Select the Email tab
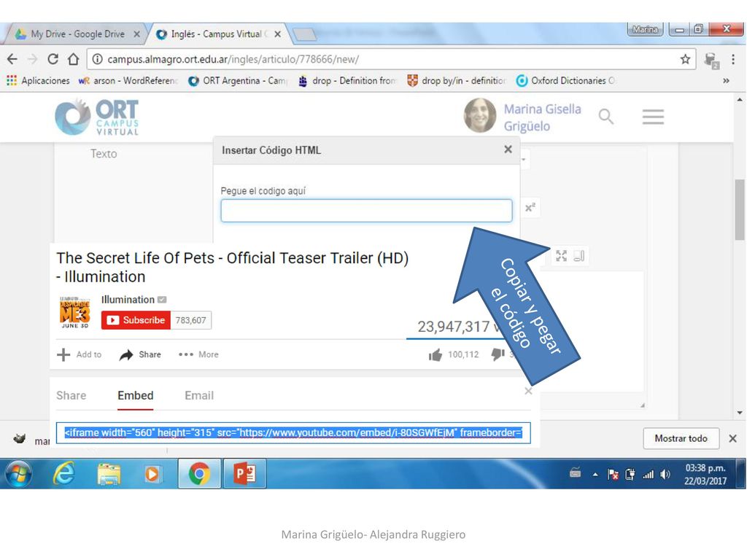The image size is (747, 560). [x=199, y=395]
